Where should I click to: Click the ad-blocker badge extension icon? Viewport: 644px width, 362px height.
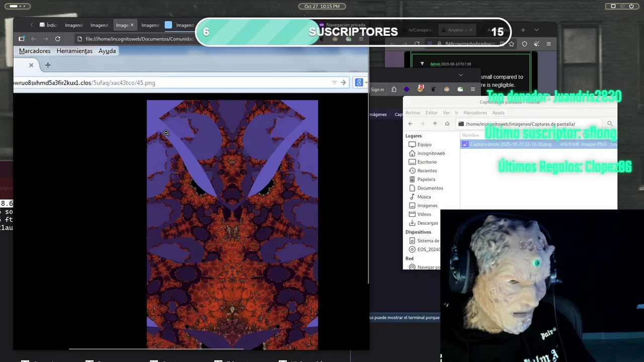421,89
